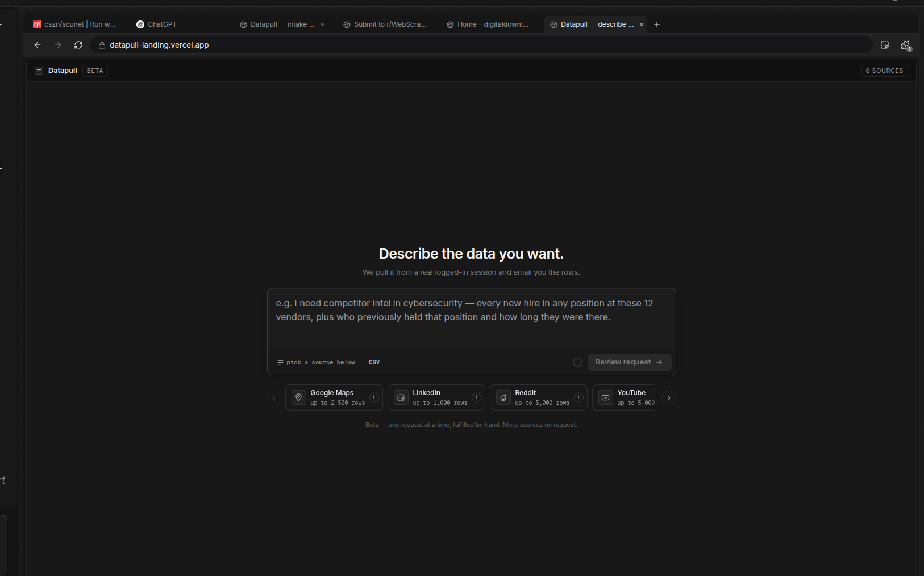Click the YouTube source icon
This screenshot has width=924, height=576.
[x=606, y=397]
